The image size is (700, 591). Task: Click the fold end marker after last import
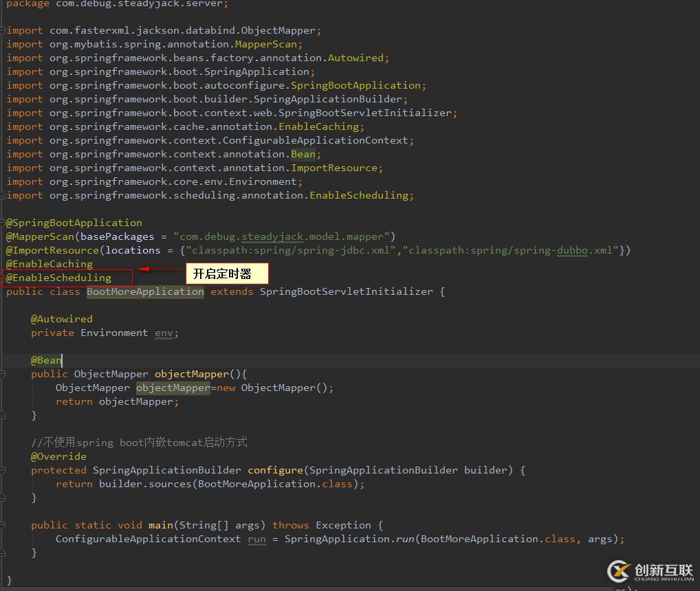tap(3, 195)
